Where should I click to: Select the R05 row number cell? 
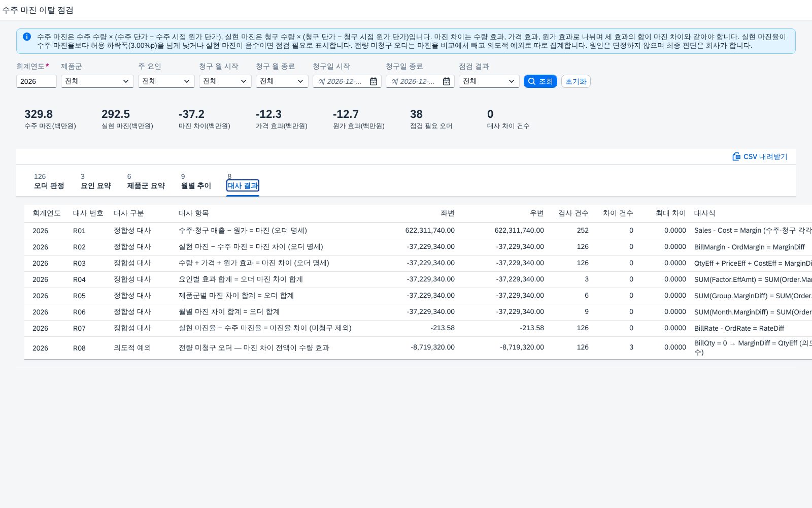pyautogui.click(x=79, y=296)
